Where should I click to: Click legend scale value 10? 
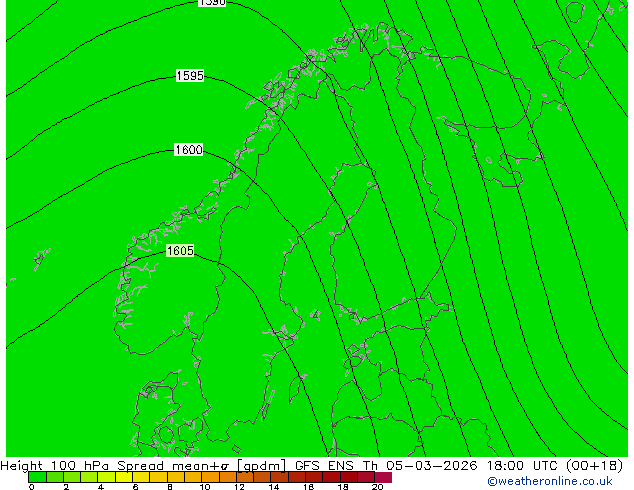click(205, 487)
